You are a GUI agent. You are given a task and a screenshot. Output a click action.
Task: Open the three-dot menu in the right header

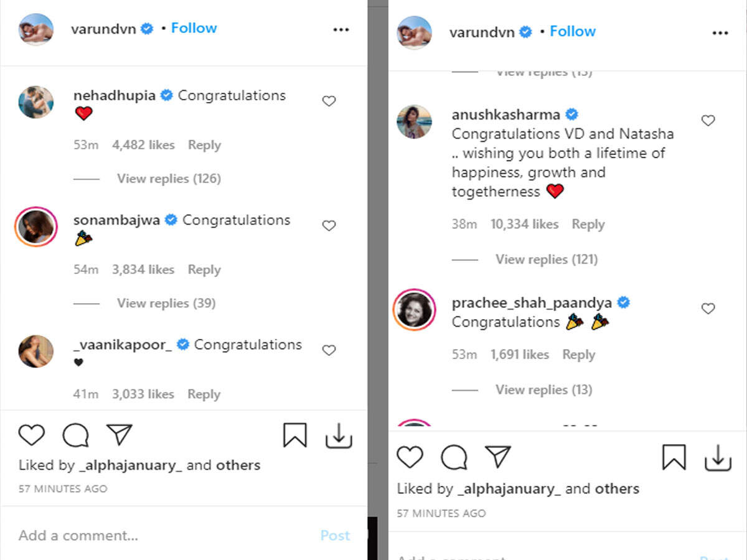[720, 33]
